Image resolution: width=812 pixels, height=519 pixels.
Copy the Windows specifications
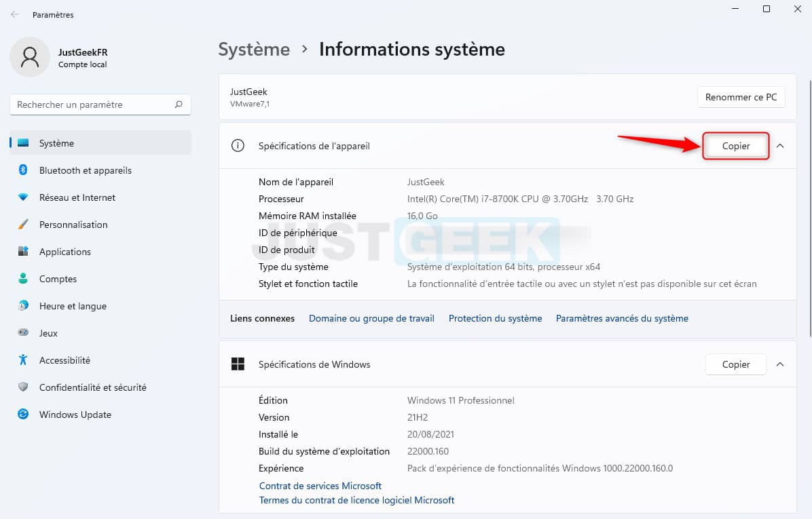pos(736,364)
